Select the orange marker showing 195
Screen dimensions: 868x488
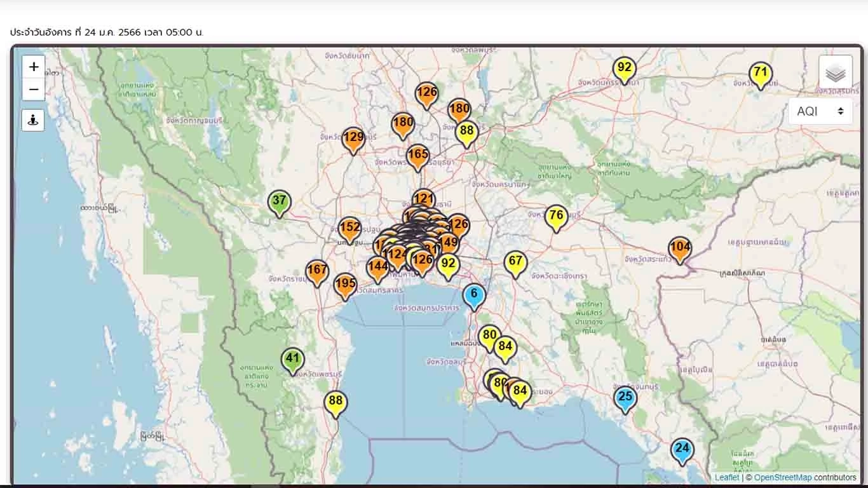(x=345, y=285)
